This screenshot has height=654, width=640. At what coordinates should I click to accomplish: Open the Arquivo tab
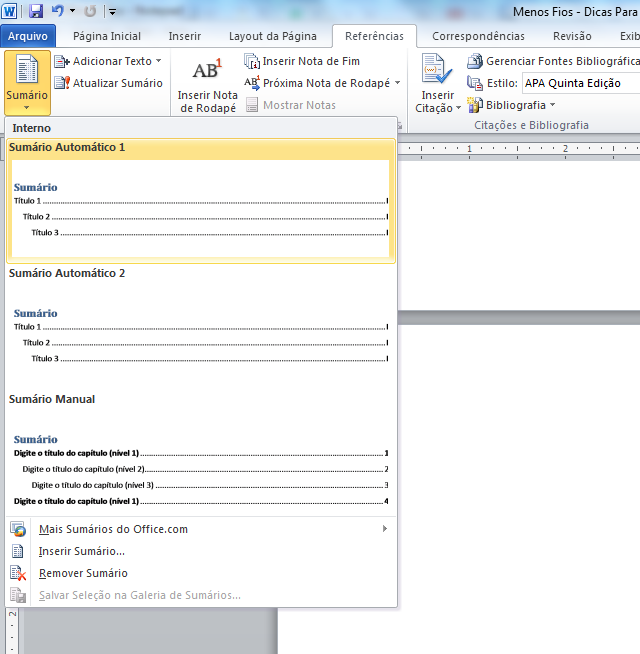(28, 36)
